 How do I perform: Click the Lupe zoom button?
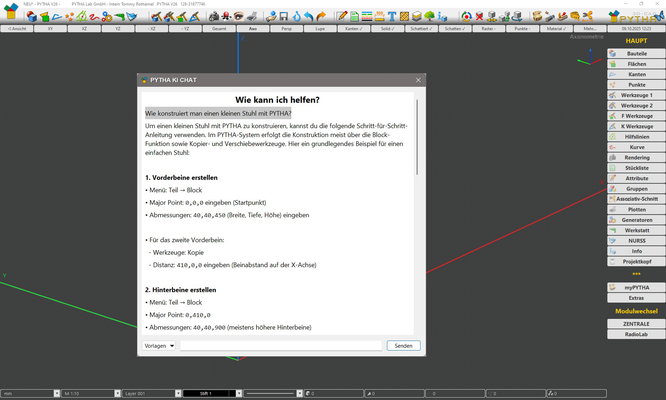[320, 29]
